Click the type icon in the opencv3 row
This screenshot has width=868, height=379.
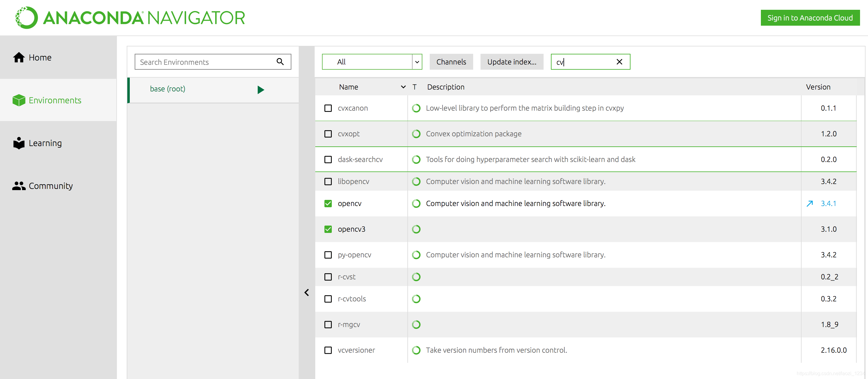(416, 229)
